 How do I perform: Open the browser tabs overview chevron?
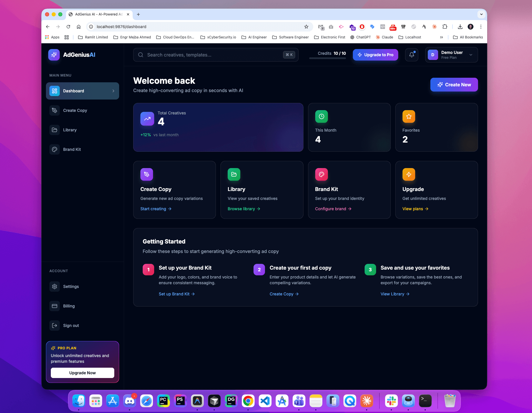(x=481, y=14)
